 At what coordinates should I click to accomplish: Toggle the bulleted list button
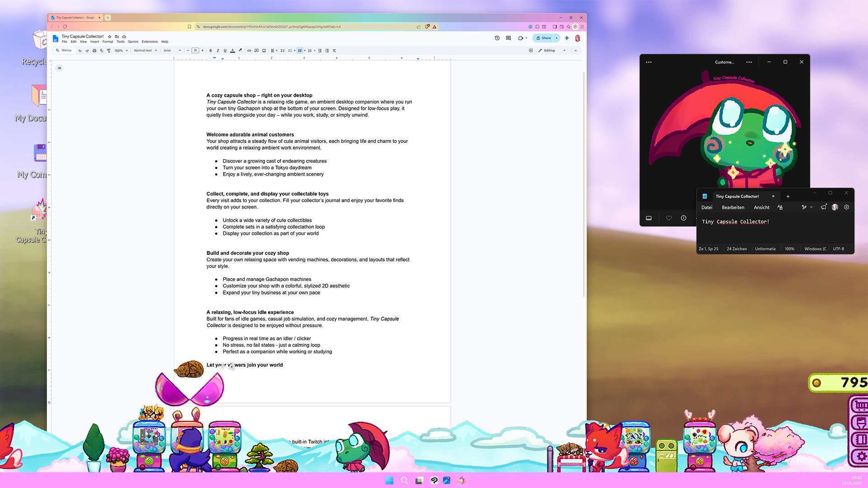point(300,51)
